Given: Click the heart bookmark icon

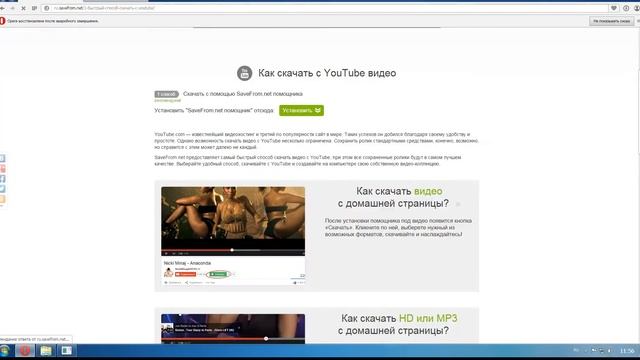Looking at the screenshot, I should click(x=614, y=8).
